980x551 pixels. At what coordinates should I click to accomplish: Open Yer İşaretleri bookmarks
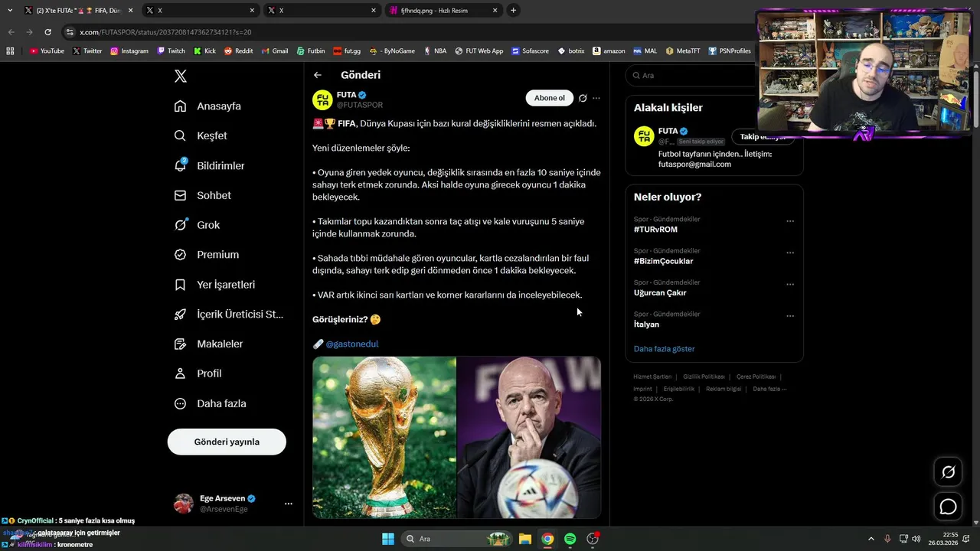pos(214,284)
